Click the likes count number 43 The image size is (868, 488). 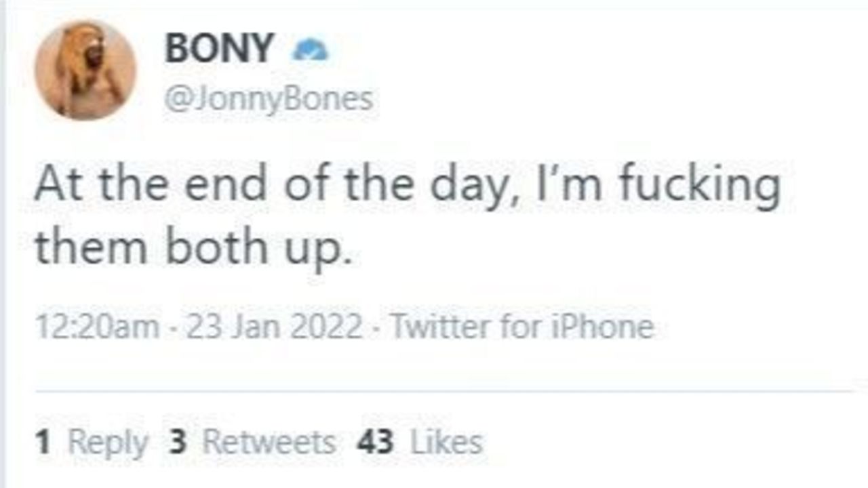tap(374, 443)
